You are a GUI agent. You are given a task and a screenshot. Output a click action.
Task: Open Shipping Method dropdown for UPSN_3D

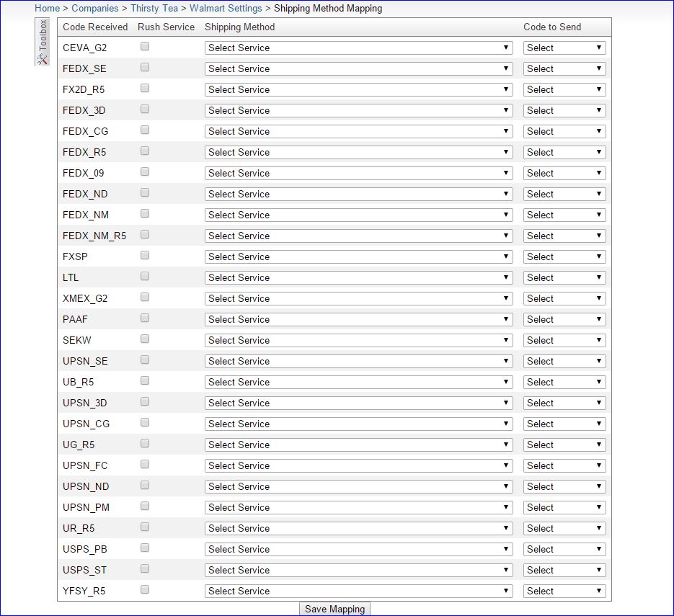point(359,403)
